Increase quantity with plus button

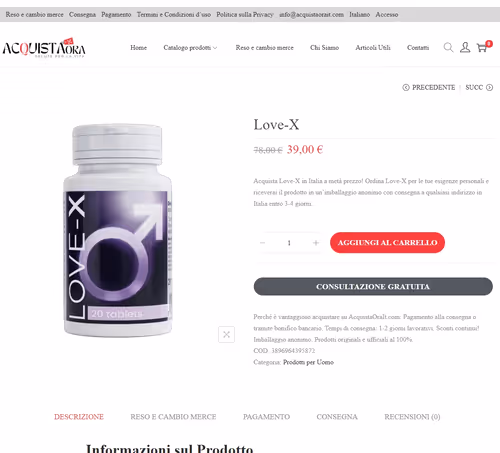point(316,243)
